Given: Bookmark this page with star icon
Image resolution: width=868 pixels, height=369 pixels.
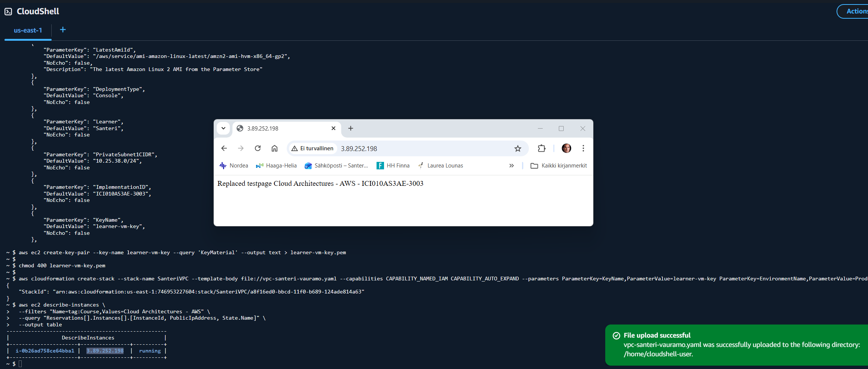Looking at the screenshot, I should click(x=518, y=148).
